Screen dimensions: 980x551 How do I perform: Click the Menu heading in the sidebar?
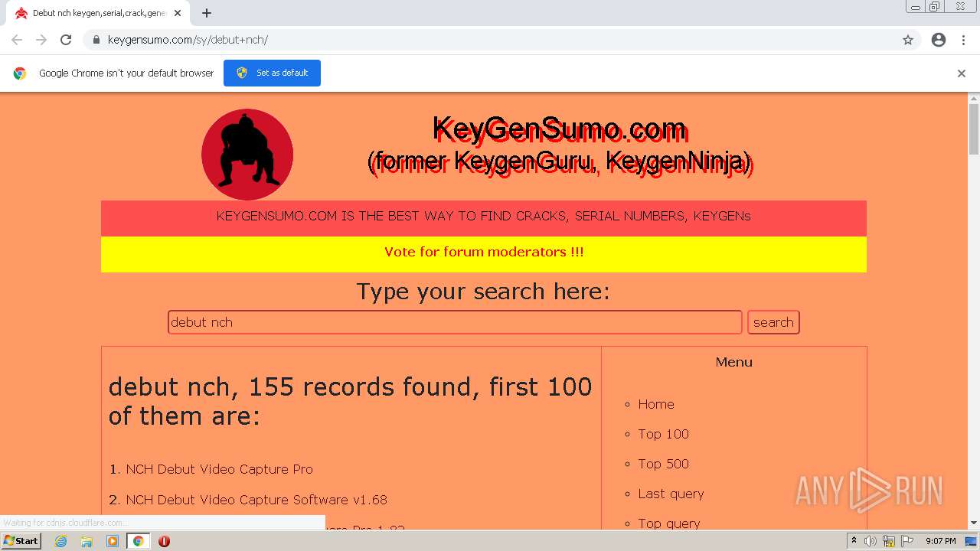(x=733, y=362)
